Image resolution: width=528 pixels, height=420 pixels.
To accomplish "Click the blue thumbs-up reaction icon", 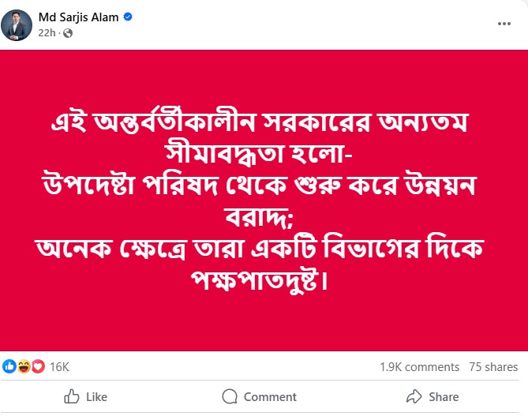I will (x=9, y=366).
